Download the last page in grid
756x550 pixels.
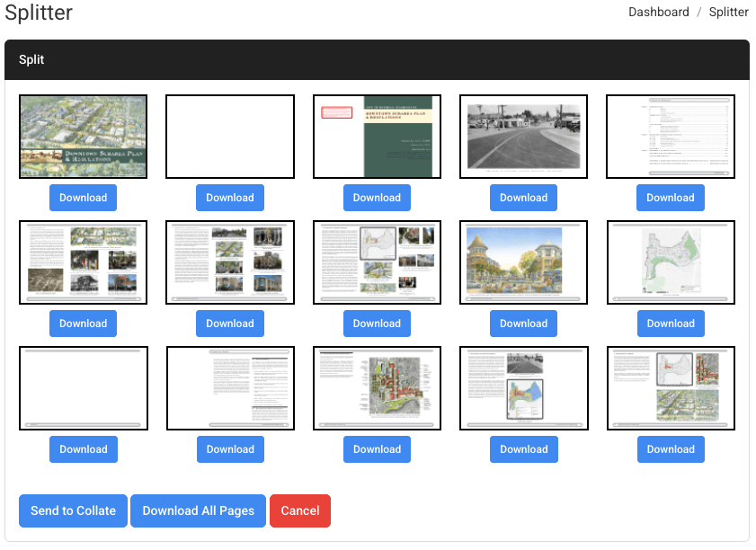pos(671,449)
